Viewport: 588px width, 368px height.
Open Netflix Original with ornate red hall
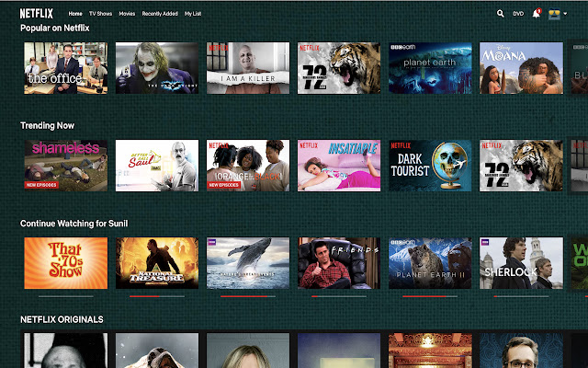(x=430, y=351)
